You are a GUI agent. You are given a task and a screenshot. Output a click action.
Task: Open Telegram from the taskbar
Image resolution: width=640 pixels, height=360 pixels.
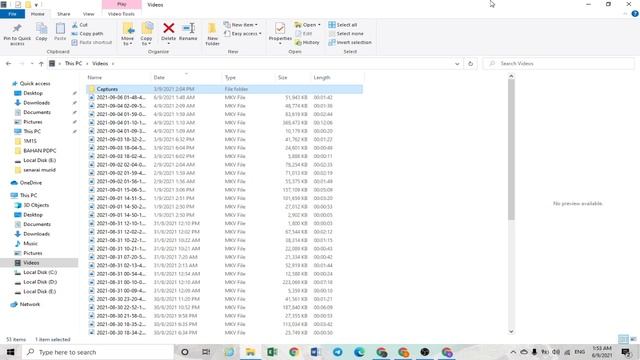point(338,352)
